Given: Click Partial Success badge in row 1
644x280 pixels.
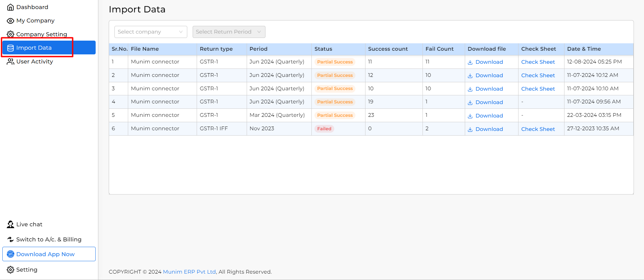Looking at the screenshot, I should tap(335, 62).
